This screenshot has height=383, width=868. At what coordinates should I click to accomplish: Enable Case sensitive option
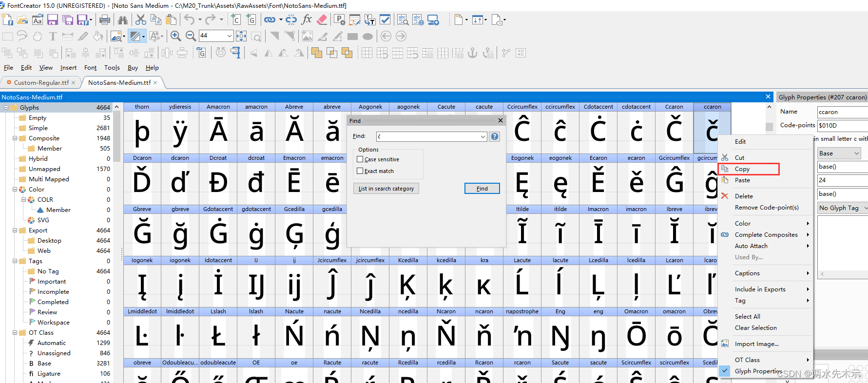click(x=360, y=159)
